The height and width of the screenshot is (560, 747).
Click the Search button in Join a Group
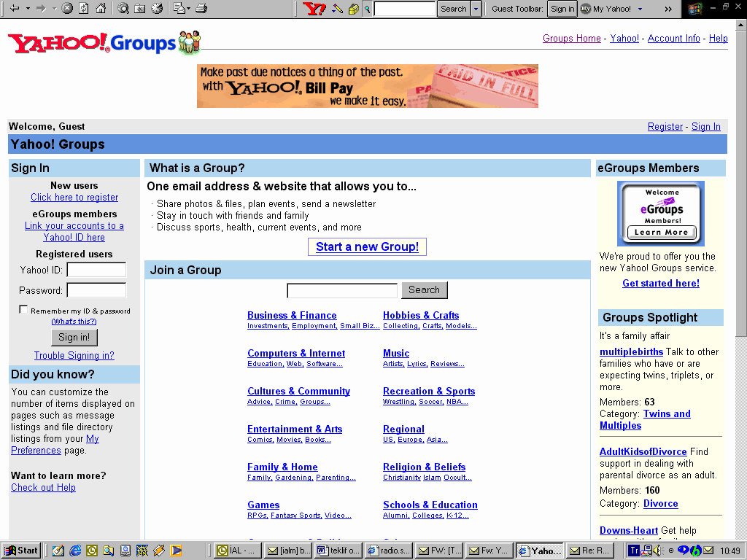tap(425, 289)
